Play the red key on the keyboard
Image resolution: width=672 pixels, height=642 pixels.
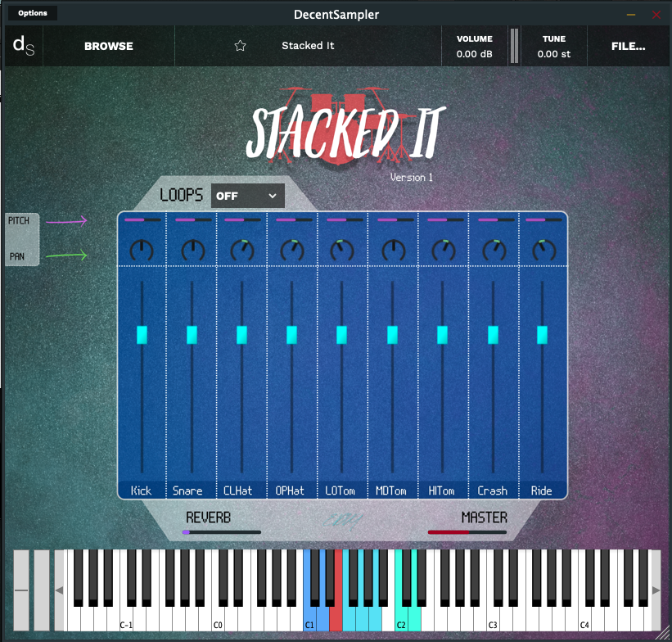pos(336,619)
